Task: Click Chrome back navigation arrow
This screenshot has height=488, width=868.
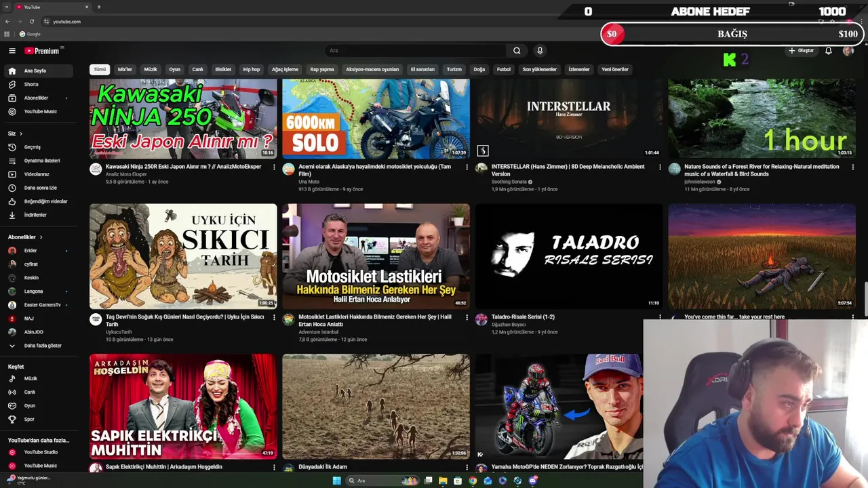Action: (7, 22)
